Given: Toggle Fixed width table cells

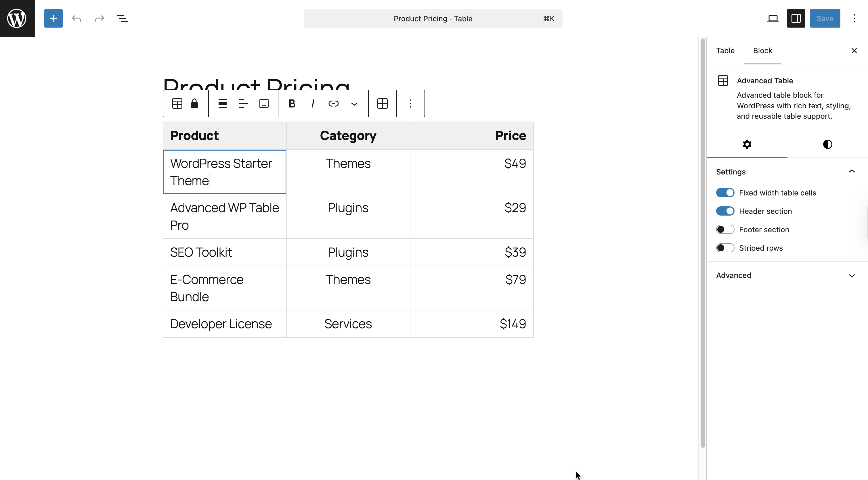Looking at the screenshot, I should pyautogui.click(x=725, y=193).
